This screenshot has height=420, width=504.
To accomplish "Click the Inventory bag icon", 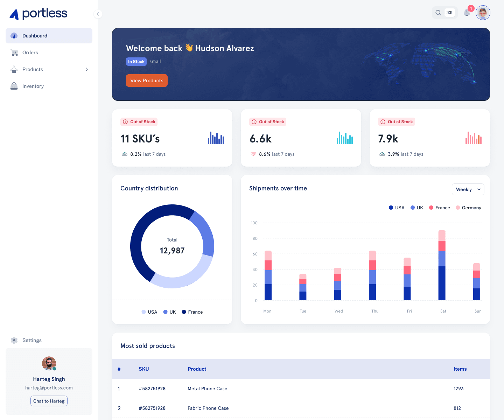I will tap(14, 86).
